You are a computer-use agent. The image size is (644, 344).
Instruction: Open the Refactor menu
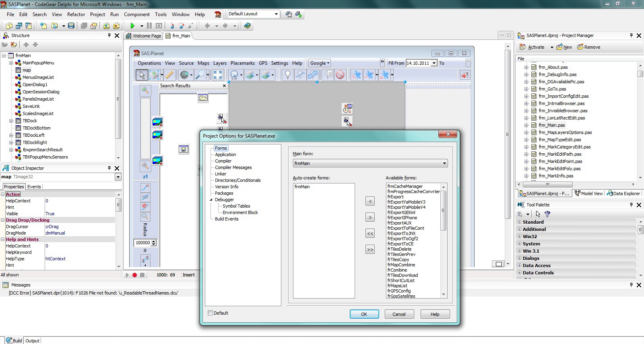point(76,14)
